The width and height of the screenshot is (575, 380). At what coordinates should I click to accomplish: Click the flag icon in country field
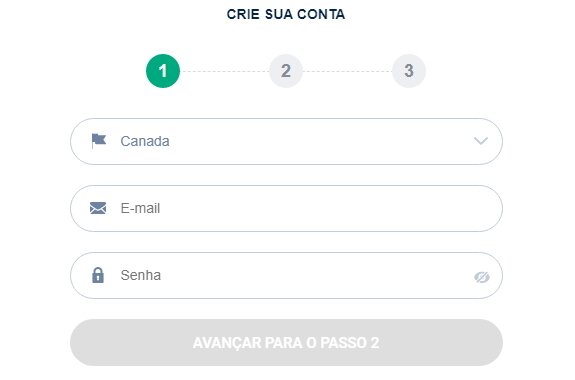99,141
